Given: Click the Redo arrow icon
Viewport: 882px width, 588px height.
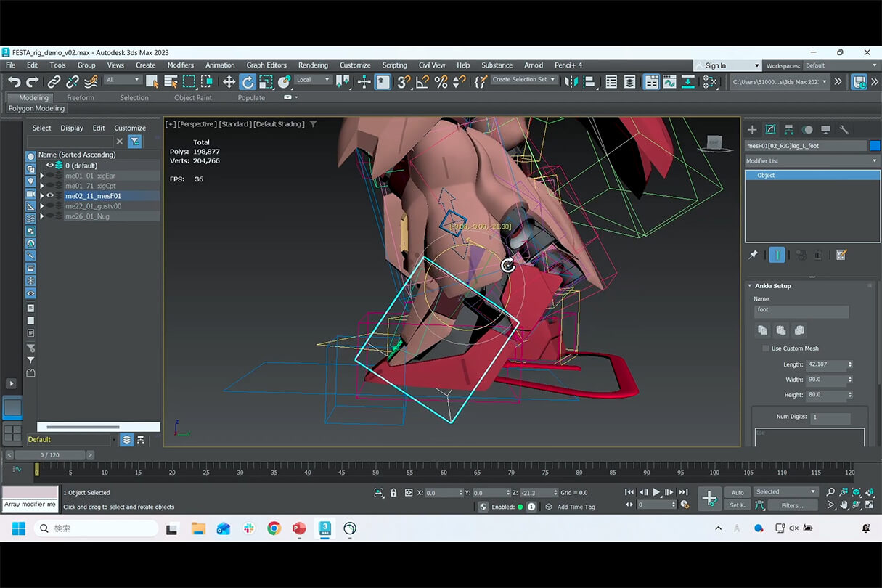Looking at the screenshot, I should (x=33, y=82).
